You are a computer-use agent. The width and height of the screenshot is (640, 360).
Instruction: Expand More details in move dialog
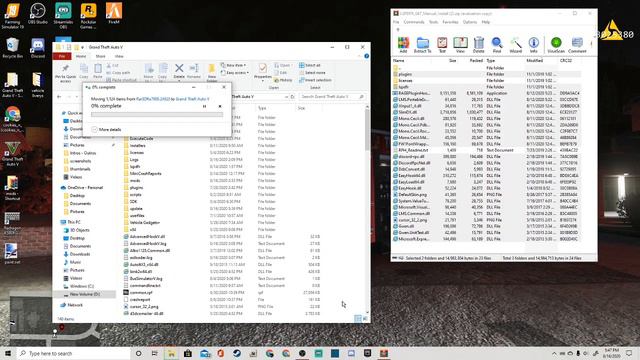[x=106, y=129]
